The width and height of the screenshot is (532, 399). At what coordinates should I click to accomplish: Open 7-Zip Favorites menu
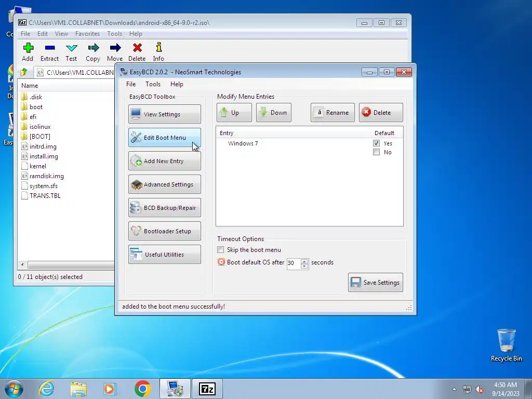[87, 34]
